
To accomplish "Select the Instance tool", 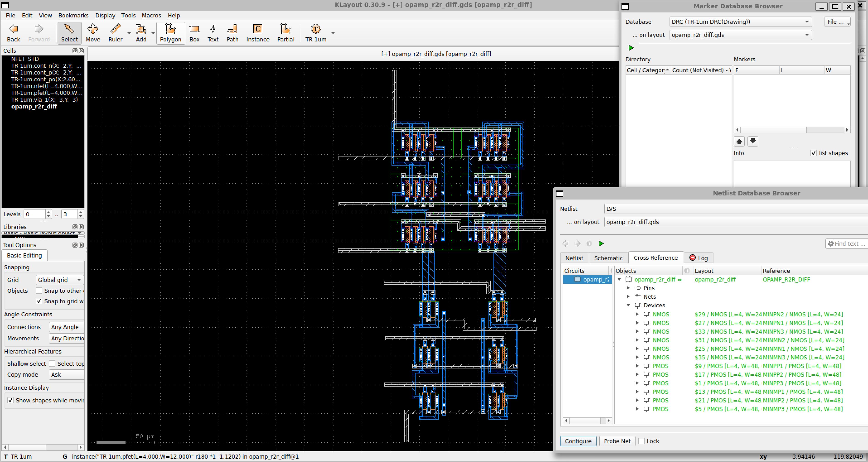I will point(258,33).
